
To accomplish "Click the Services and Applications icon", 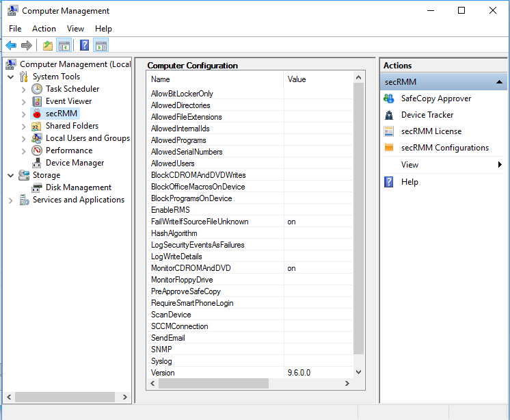I will (24, 200).
